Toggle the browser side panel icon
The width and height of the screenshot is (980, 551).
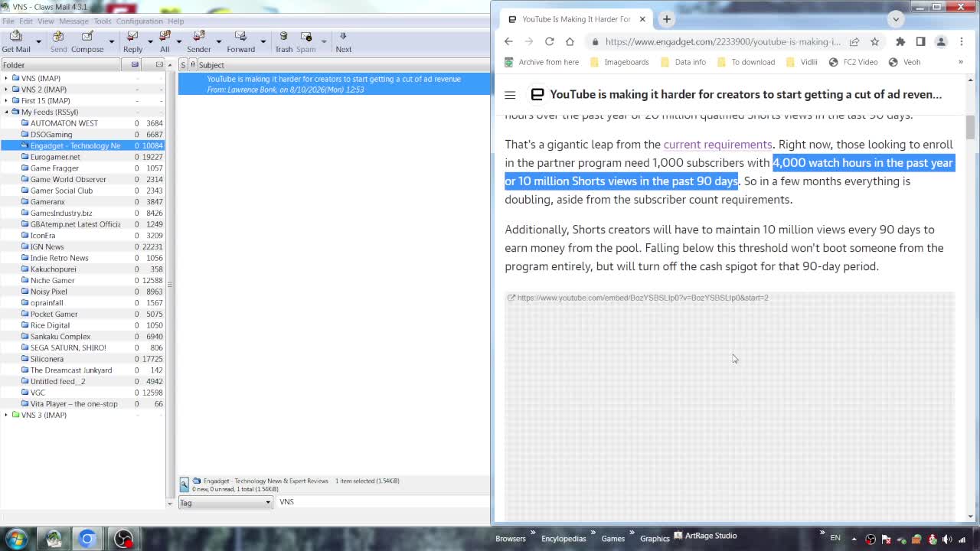pos(920,42)
